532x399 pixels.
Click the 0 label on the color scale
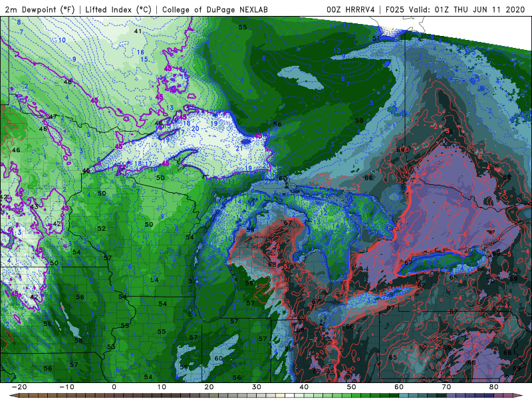pyautogui.click(x=114, y=387)
